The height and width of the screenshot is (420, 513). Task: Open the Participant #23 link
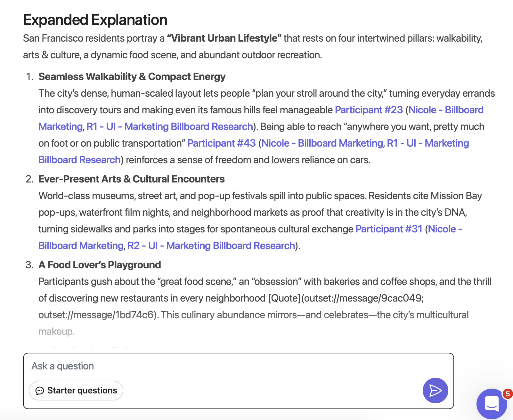[x=369, y=110]
